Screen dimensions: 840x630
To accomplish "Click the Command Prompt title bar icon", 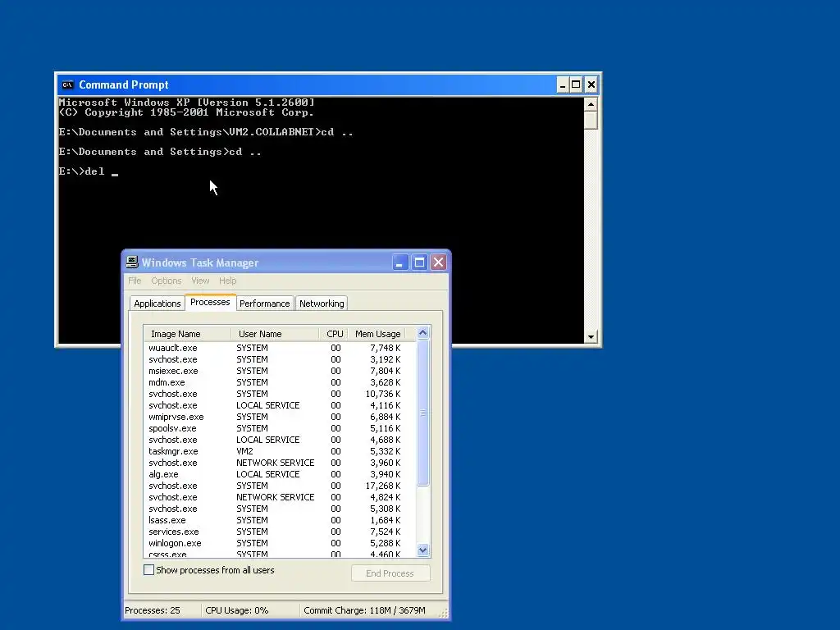I will click(67, 84).
